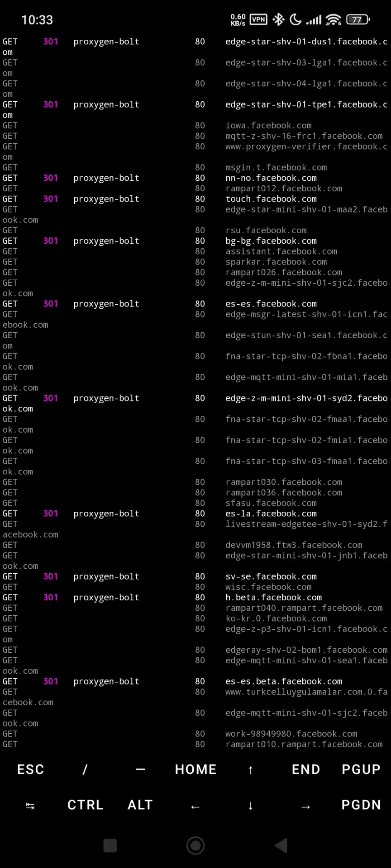Toggle the ALT modifier key
The image size is (391, 868).
pos(140,805)
